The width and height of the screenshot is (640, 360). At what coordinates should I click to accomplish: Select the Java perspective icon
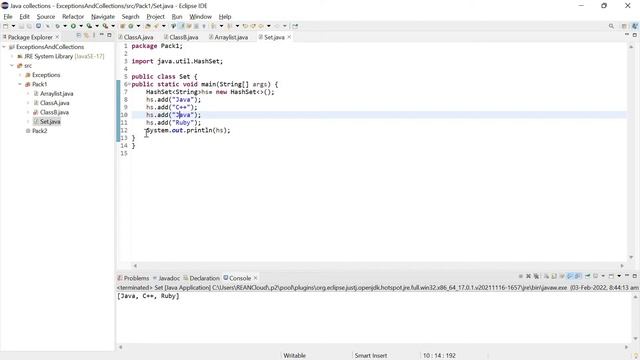click(635, 26)
